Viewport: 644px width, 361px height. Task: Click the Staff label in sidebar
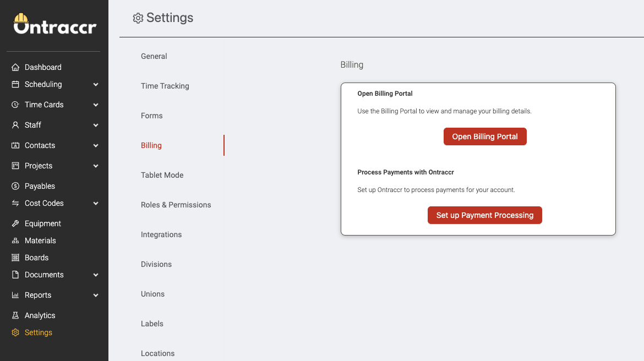point(33,125)
